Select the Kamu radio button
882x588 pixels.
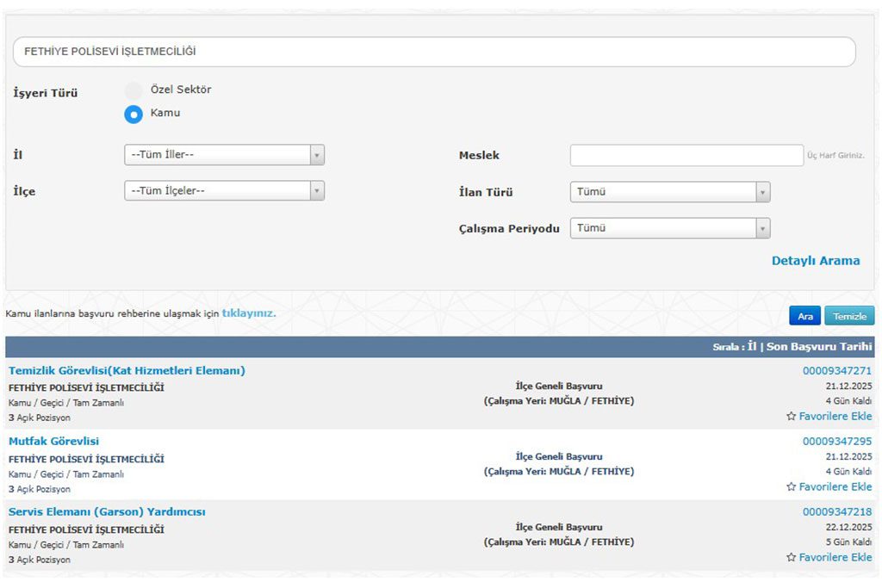tap(134, 114)
